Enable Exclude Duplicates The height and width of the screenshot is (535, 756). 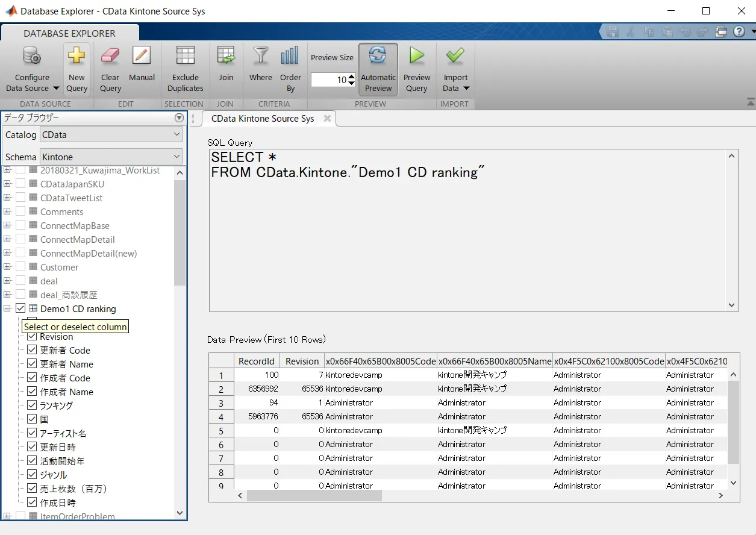(185, 67)
